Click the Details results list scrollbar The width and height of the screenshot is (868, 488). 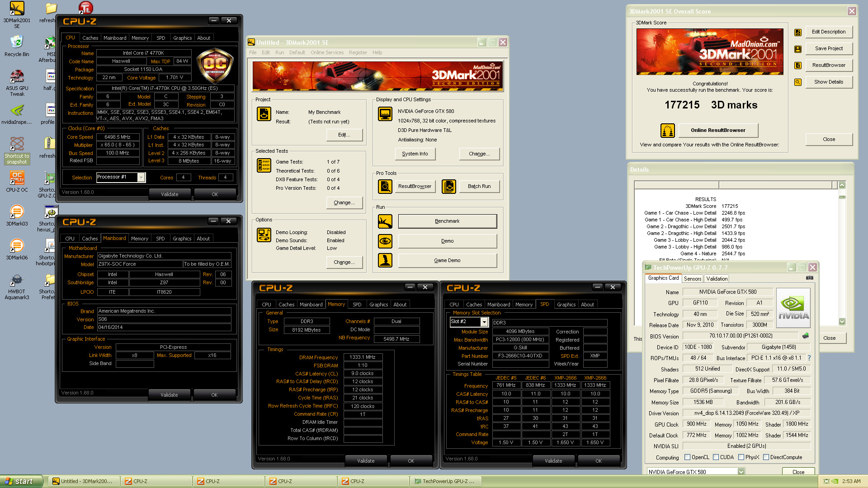(x=842, y=253)
